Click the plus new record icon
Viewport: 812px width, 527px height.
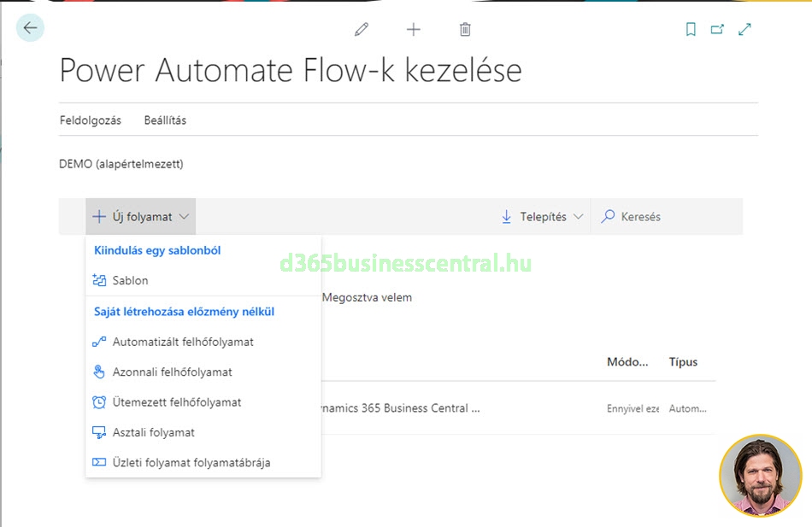pos(414,29)
